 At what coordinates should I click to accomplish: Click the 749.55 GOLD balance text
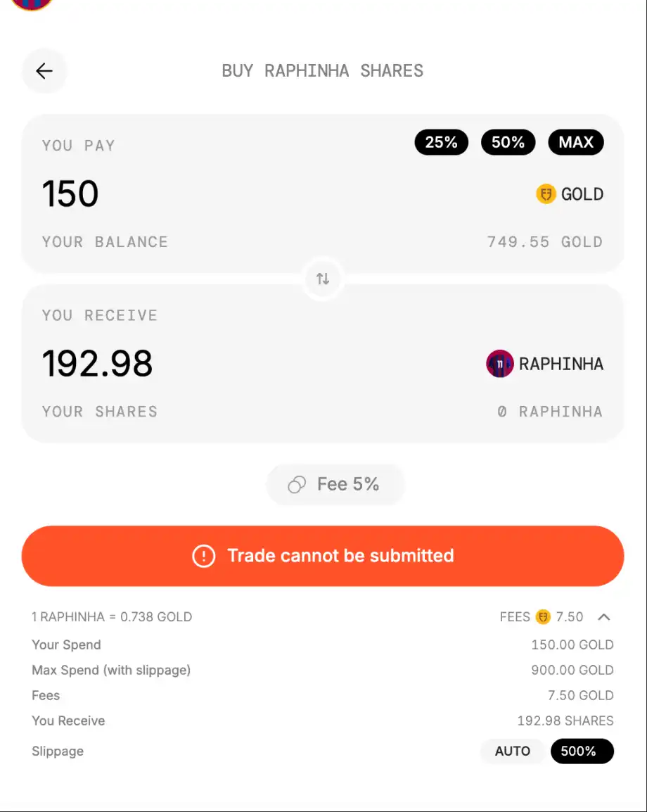coord(544,242)
